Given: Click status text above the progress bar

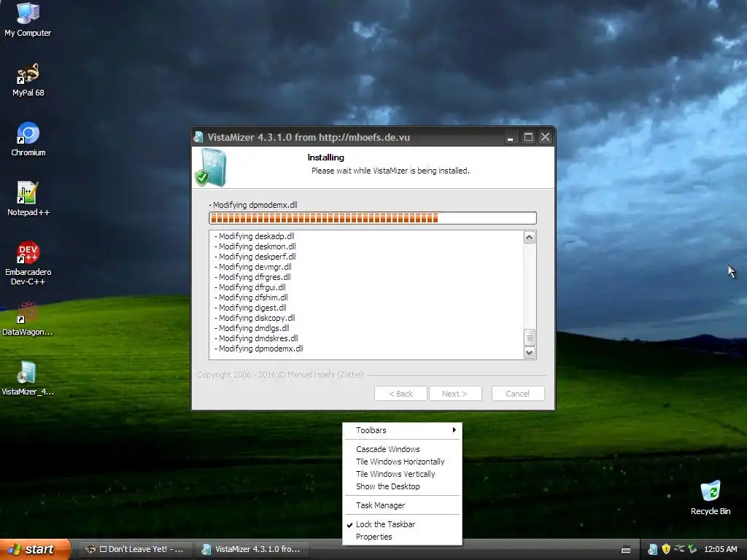Looking at the screenshot, I should (253, 205).
